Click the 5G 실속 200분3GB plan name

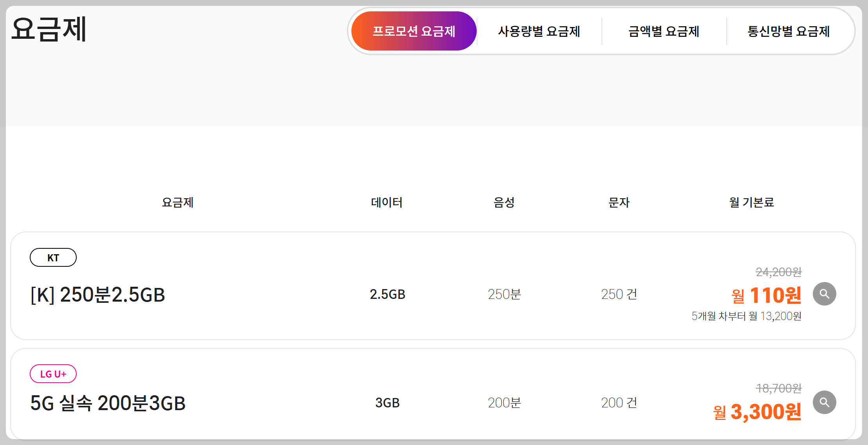[108, 403]
